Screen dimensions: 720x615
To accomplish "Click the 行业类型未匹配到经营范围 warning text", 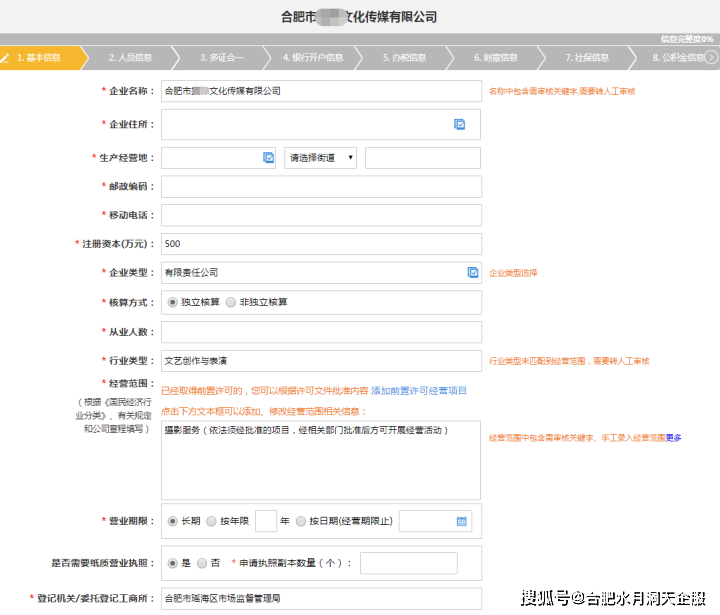I will [569, 361].
